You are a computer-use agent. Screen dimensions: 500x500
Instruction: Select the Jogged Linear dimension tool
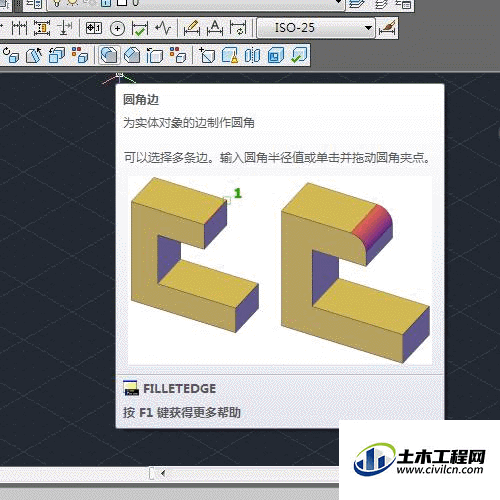tap(163, 28)
